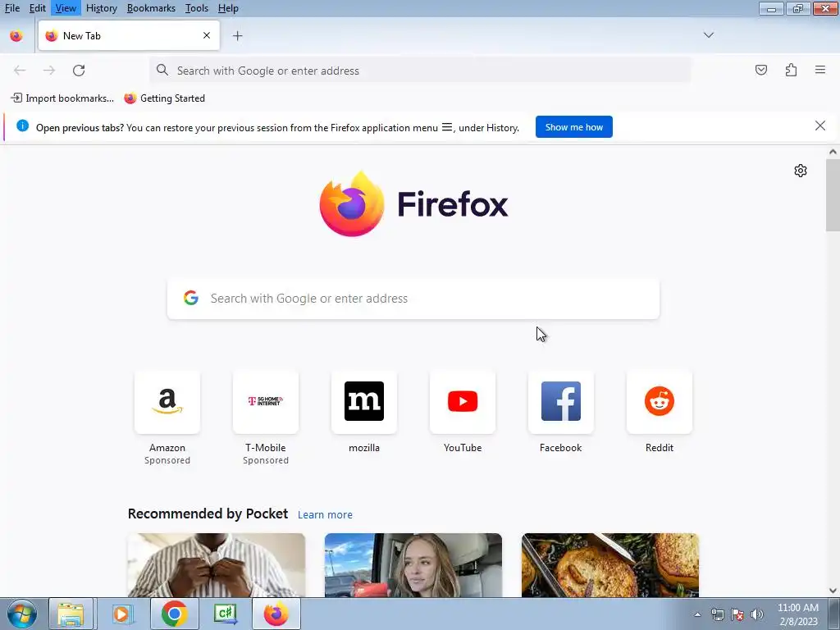
Task: Open the Action Center flag tray icon
Action: [737, 614]
